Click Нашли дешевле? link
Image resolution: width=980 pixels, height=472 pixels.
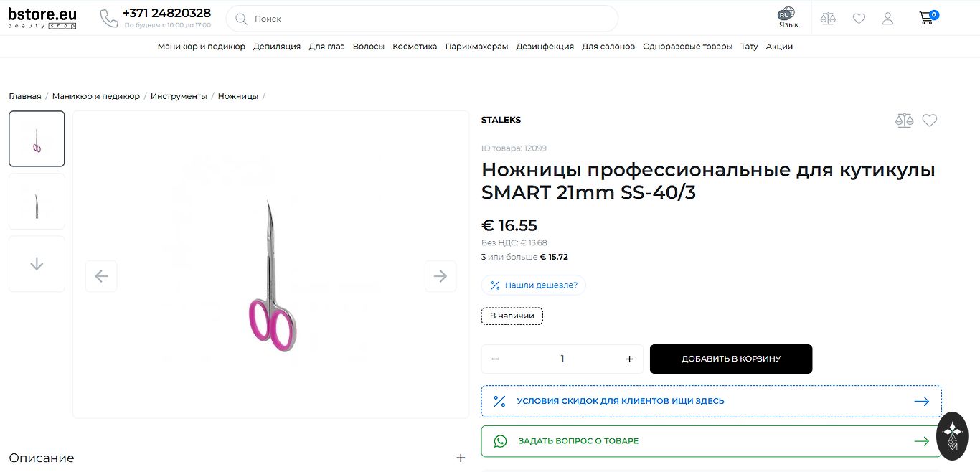[x=534, y=285]
